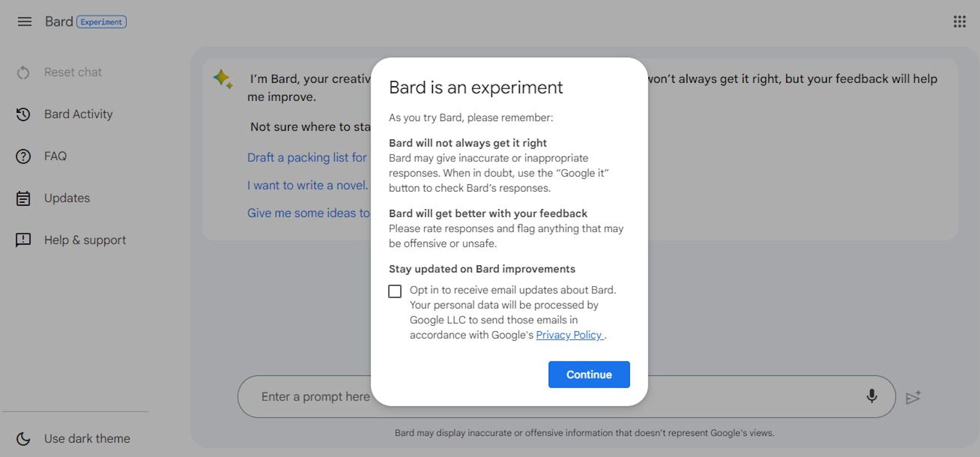Select Bard Activity in the sidebar

tap(78, 114)
